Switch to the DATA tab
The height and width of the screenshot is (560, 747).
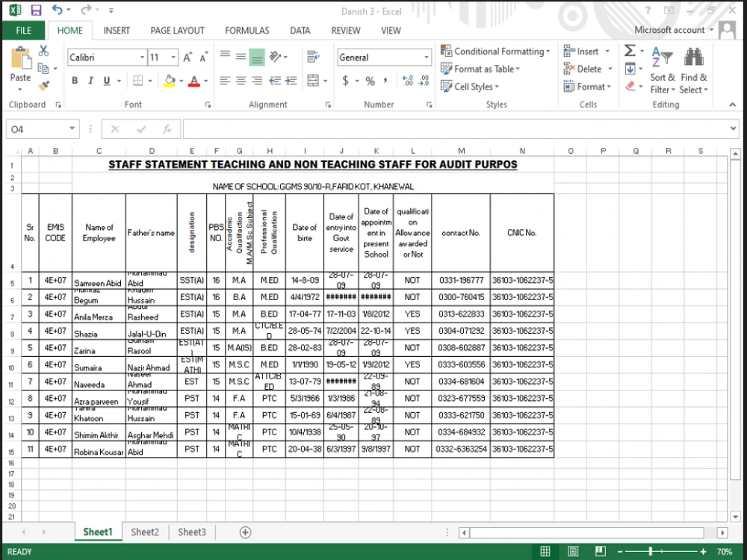click(300, 31)
